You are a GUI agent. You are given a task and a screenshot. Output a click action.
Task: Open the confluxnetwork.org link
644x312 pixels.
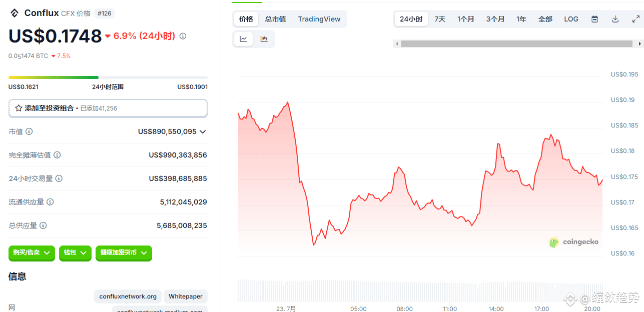coord(128,296)
